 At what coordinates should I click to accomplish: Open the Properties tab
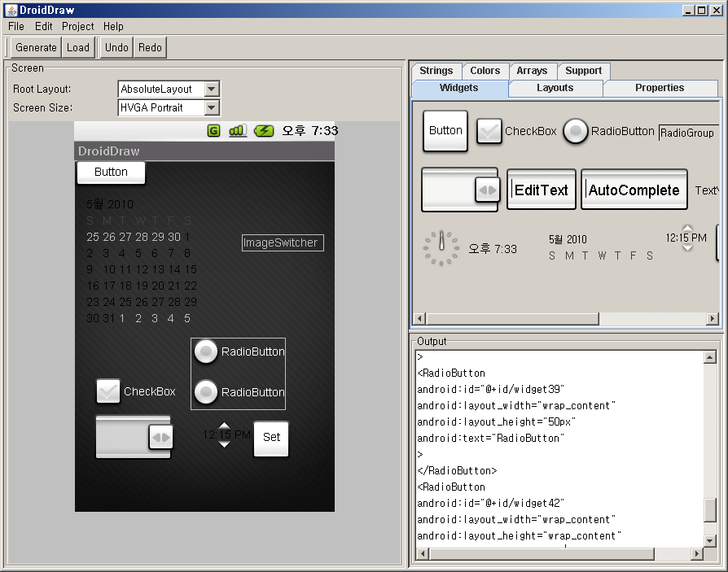tap(660, 88)
